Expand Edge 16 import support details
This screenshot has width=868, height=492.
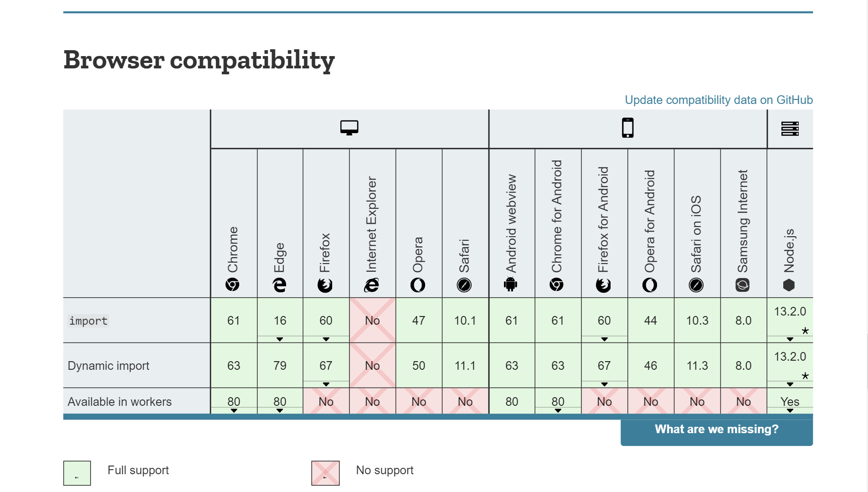[x=280, y=339]
